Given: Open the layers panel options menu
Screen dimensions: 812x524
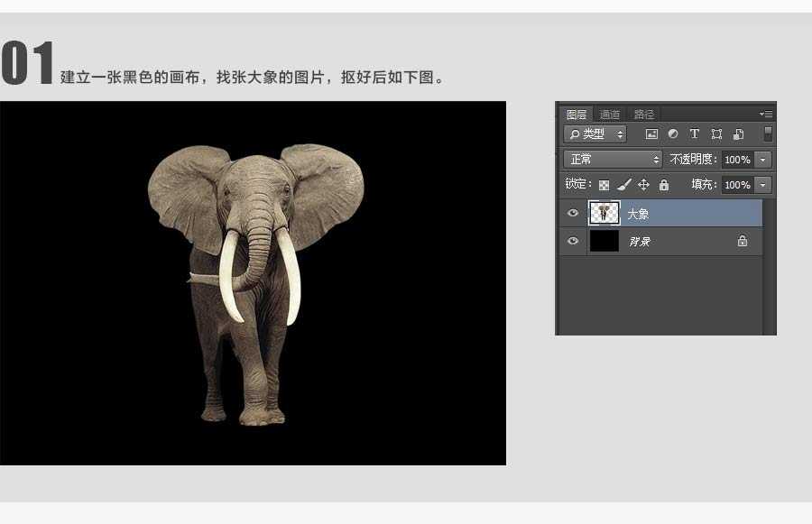Looking at the screenshot, I should tap(766, 115).
